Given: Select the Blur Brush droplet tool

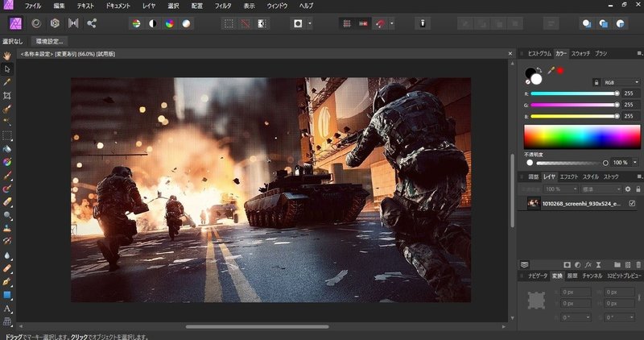Looking at the screenshot, I should click(x=7, y=255).
